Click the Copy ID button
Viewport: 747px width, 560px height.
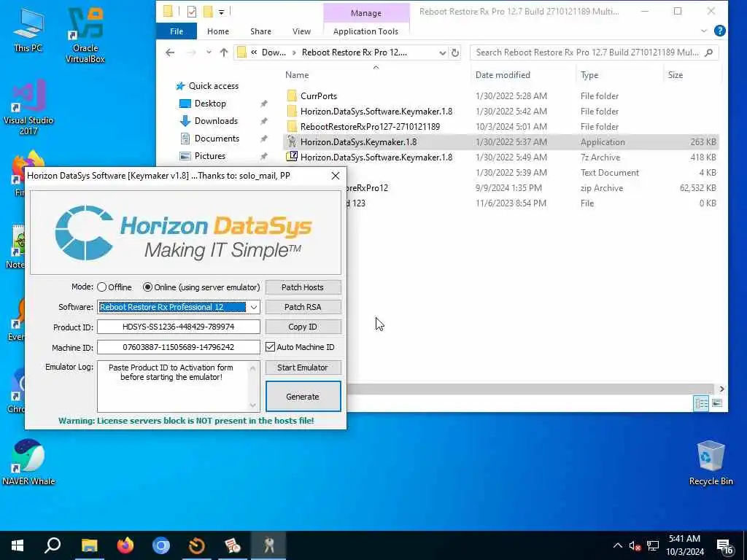pos(303,327)
